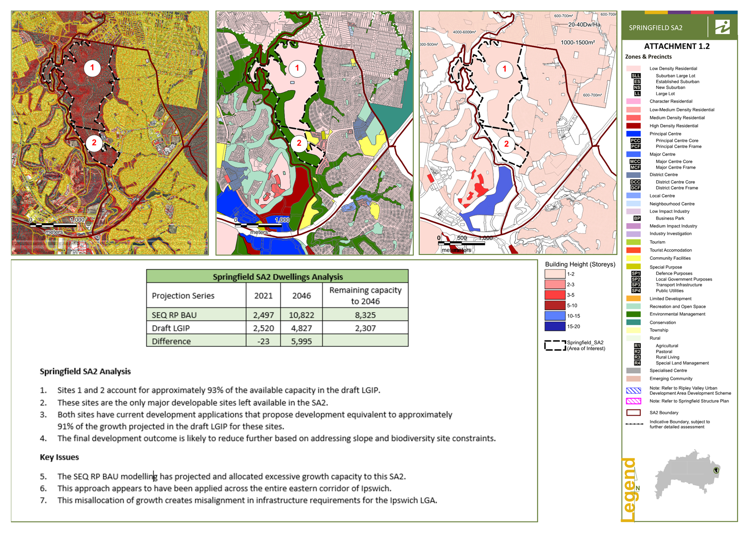This screenshot has width=756, height=534.
Task: Click the Springfield Structure Plan magenta hatch symbol
Action: tap(634, 401)
